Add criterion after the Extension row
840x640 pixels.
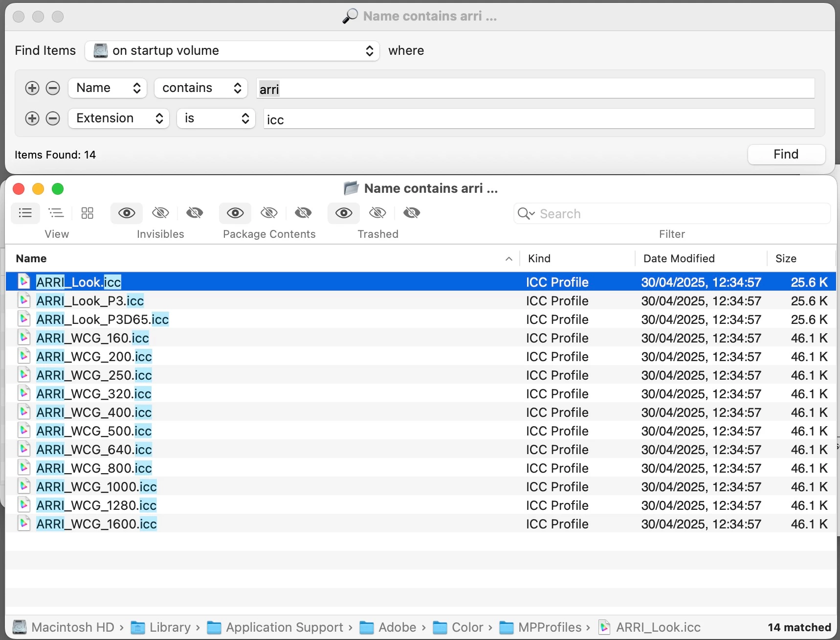[32, 118]
